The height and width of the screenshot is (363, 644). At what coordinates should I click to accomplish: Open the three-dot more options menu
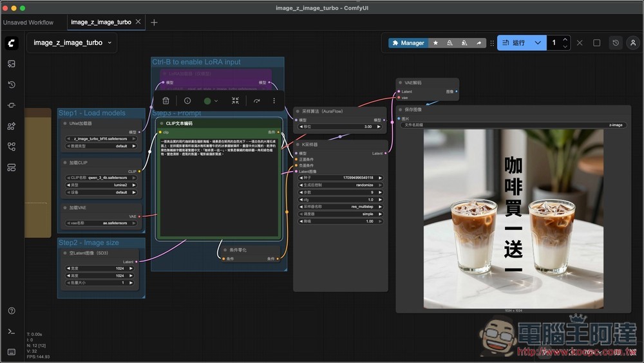pos(274,101)
